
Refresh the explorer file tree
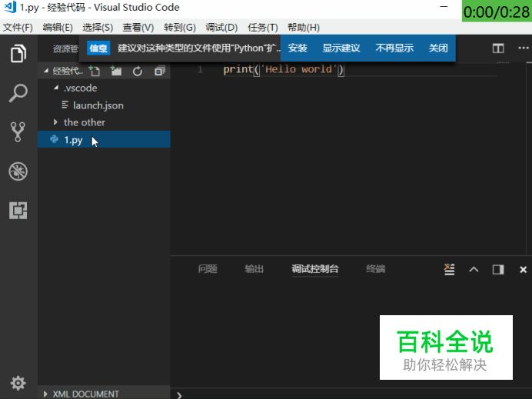point(138,71)
